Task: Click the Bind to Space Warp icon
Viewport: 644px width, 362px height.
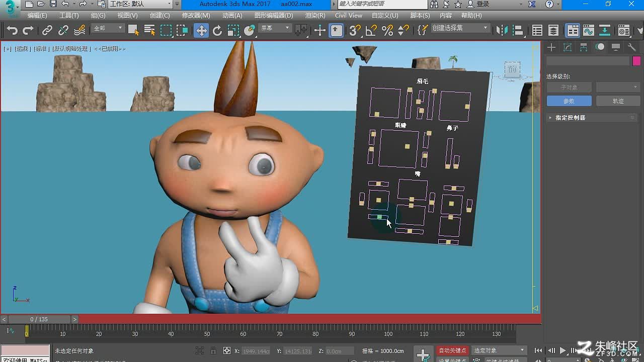Action: coord(79,31)
